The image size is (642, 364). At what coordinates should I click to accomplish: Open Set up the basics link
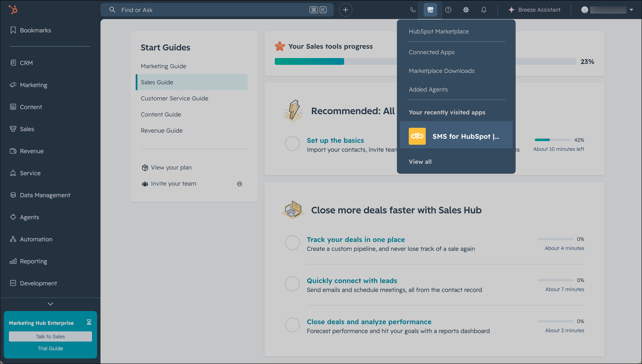335,140
